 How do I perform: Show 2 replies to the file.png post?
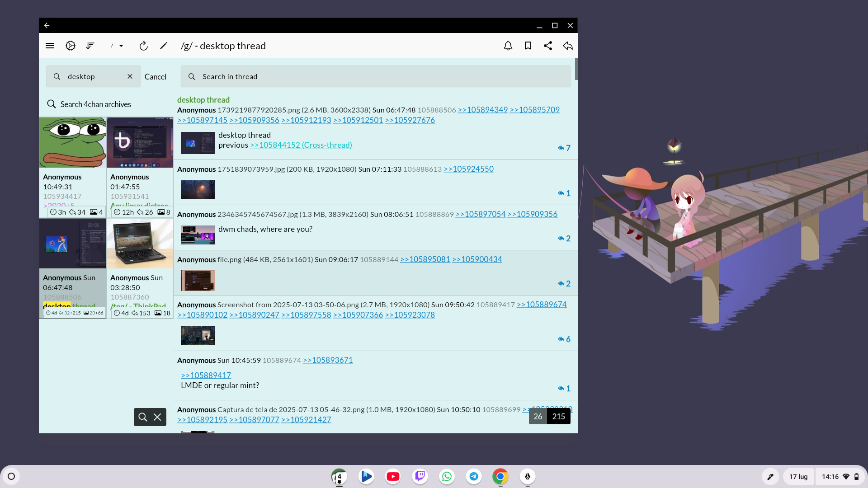(564, 284)
